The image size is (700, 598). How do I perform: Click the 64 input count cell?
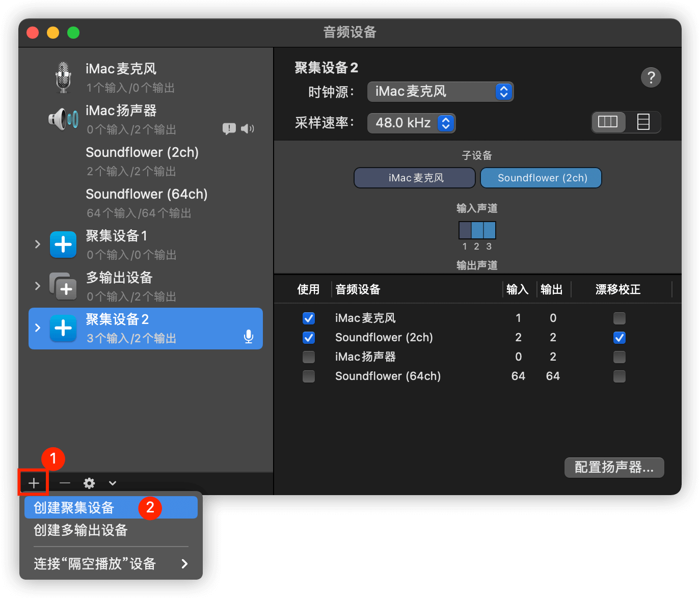(518, 376)
